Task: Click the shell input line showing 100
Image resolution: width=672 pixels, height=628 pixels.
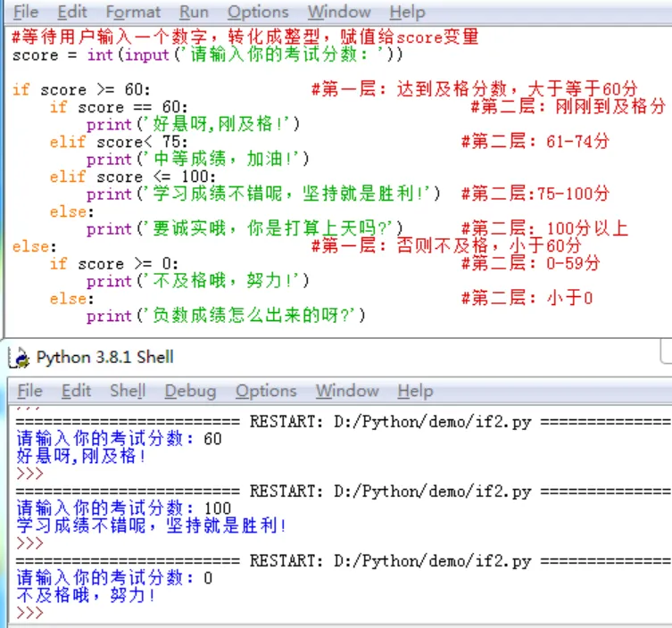Action: pos(123,508)
